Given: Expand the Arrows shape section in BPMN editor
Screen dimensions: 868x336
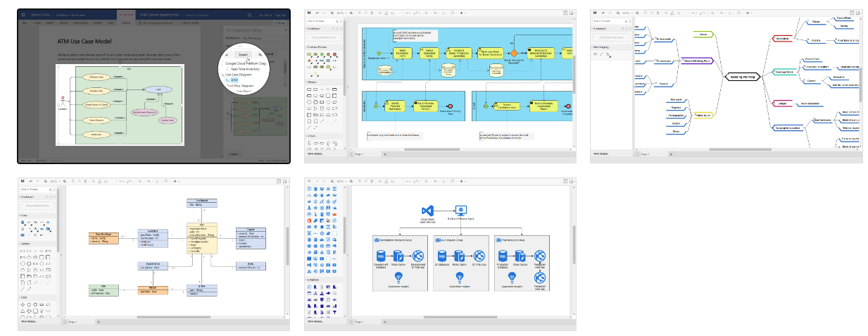Looking at the screenshot, I should [307, 136].
